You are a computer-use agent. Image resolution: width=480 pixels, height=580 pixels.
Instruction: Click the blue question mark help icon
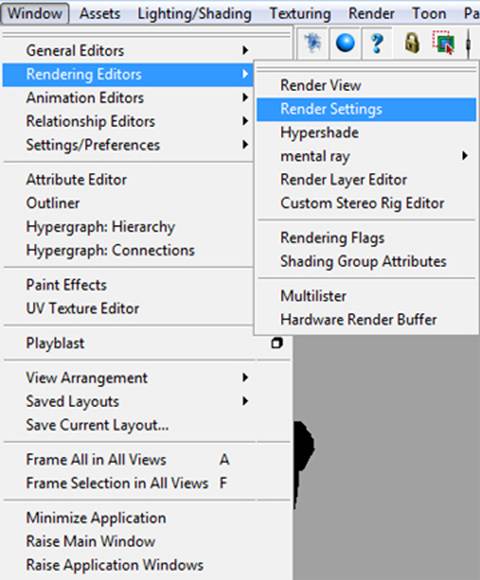(x=376, y=43)
